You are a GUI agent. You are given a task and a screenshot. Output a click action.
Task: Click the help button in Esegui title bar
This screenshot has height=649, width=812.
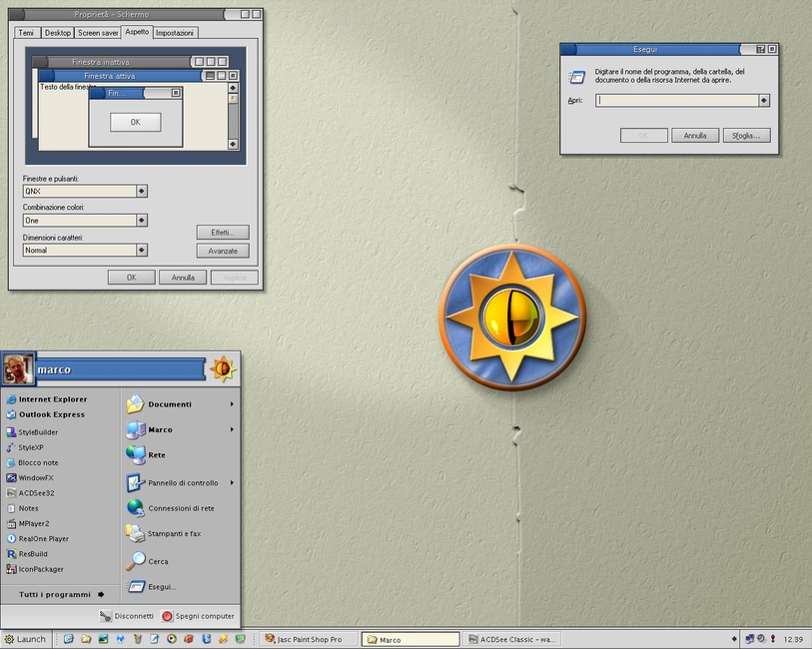(760, 49)
